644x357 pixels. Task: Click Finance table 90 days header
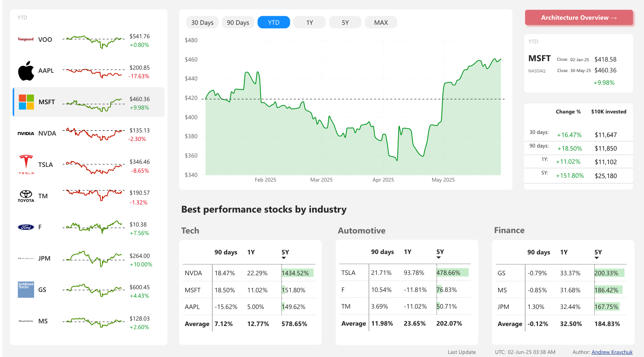(539, 252)
